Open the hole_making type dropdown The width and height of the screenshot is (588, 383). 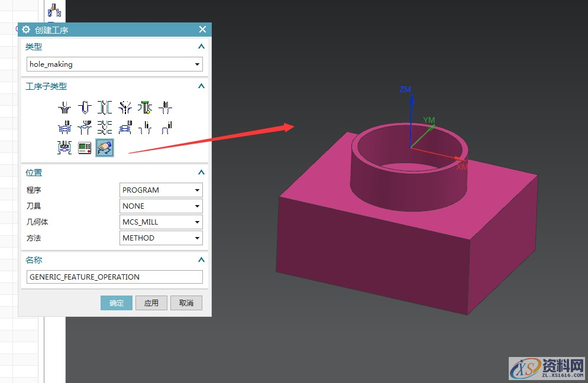(x=197, y=64)
